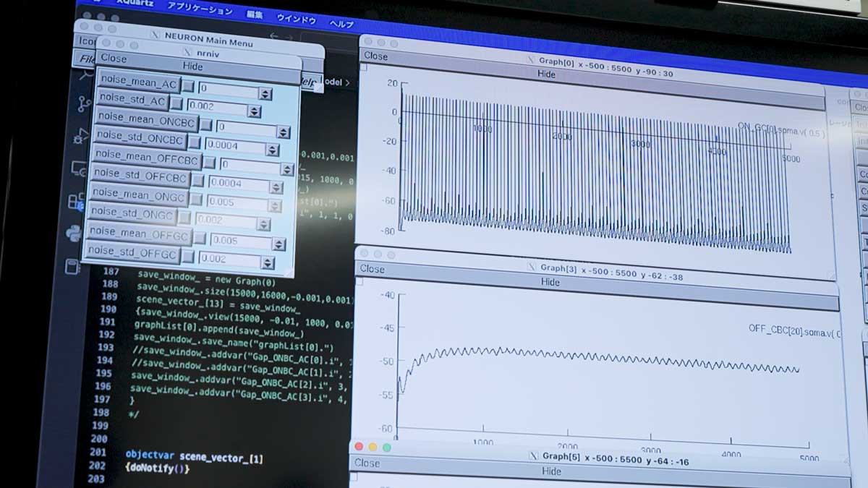
Task: Toggle the noise_std_OFFGC checkbox
Action: coord(187,257)
